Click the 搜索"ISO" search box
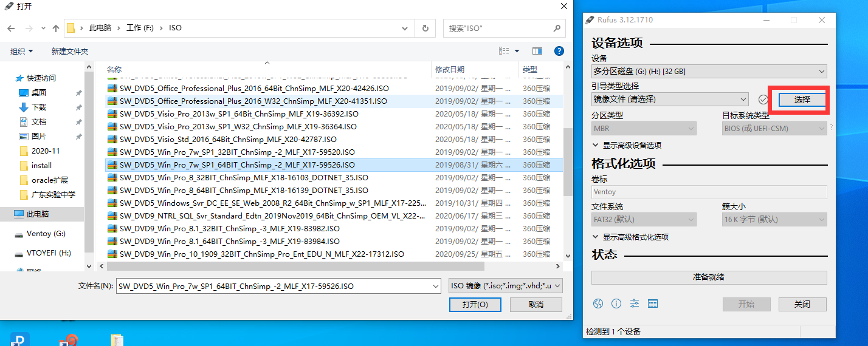Image resolution: width=868 pixels, height=346 pixels. pos(498,28)
